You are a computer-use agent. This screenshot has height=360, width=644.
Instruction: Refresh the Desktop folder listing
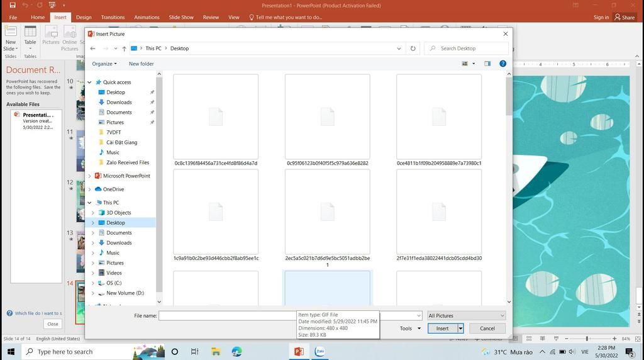(413, 48)
